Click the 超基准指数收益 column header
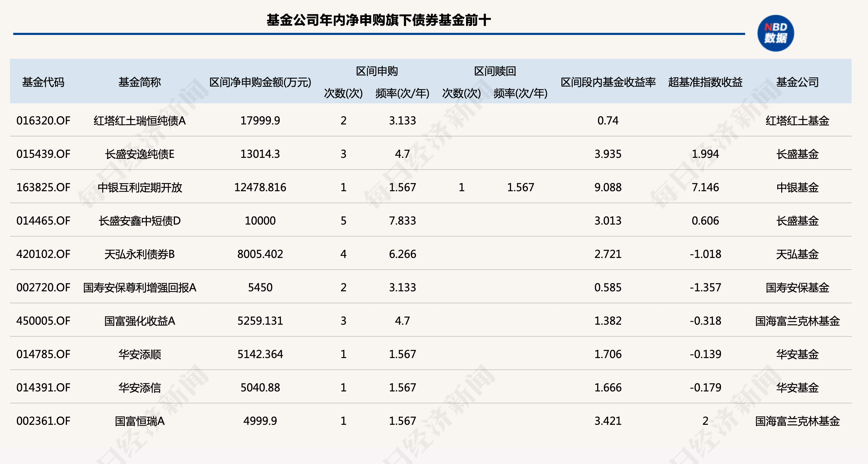 click(x=705, y=82)
